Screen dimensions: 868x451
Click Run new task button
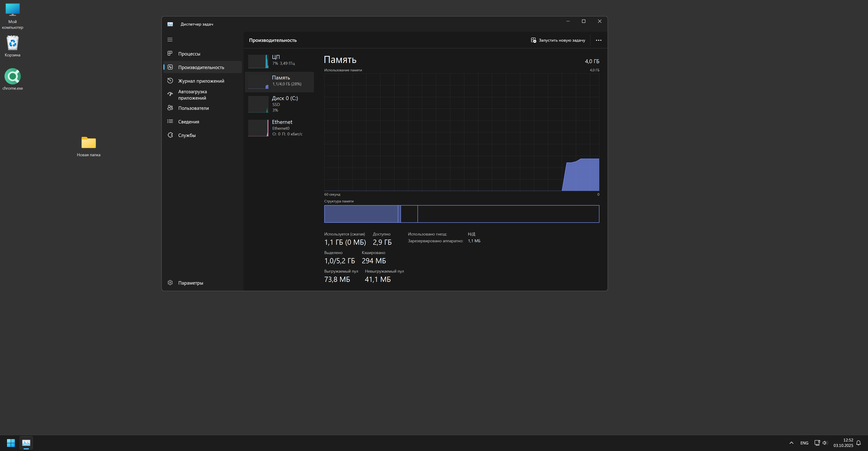click(558, 40)
